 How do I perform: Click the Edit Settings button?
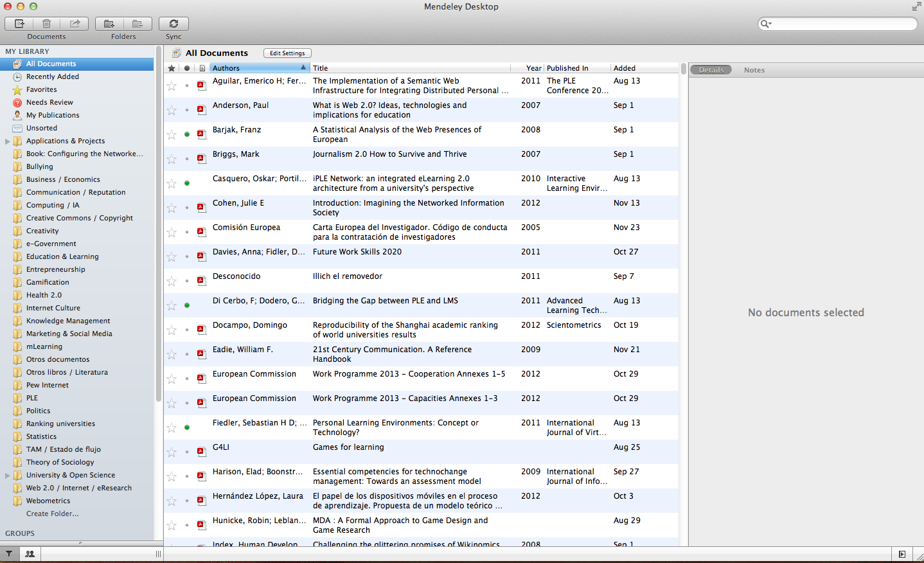[287, 53]
